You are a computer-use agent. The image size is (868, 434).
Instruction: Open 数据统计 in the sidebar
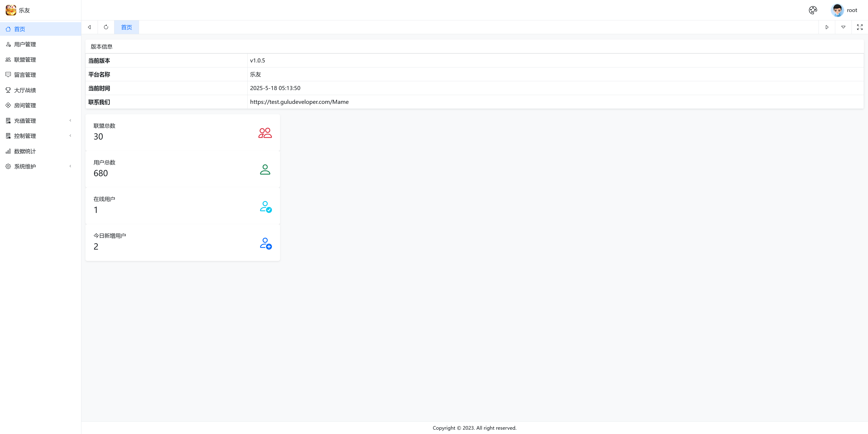[25, 151]
